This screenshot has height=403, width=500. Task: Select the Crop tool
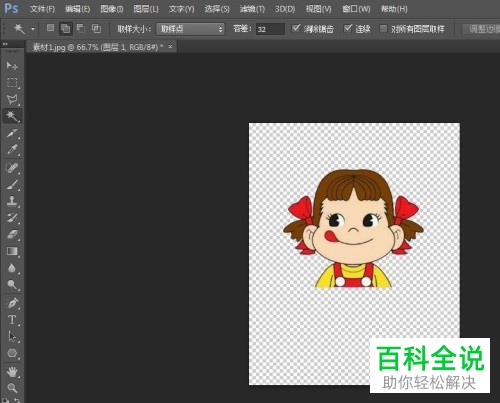coord(12,133)
